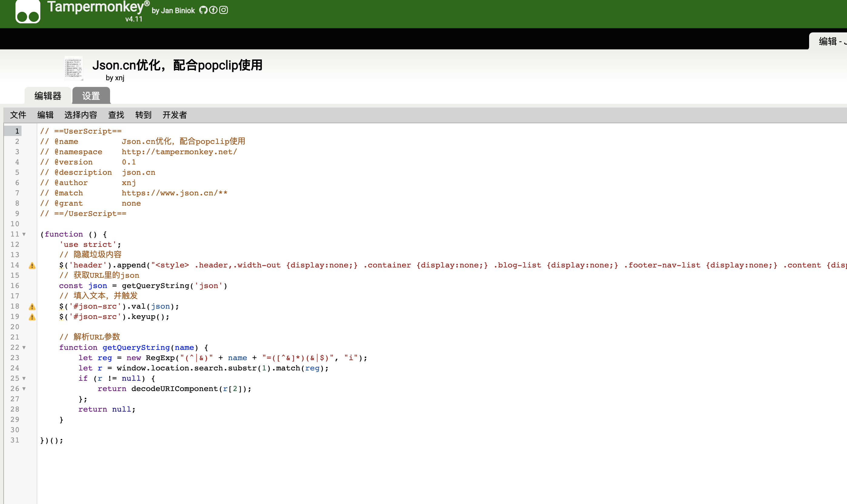The height and width of the screenshot is (504, 847).
Task: Click the userscript thumbnail icon beside title
Action: (73, 68)
